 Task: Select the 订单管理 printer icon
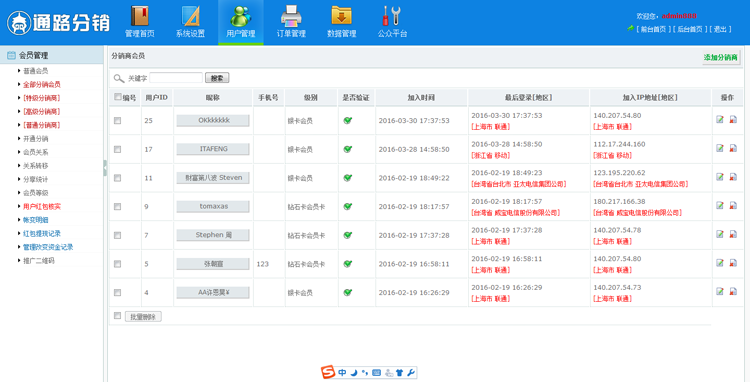coord(291,16)
